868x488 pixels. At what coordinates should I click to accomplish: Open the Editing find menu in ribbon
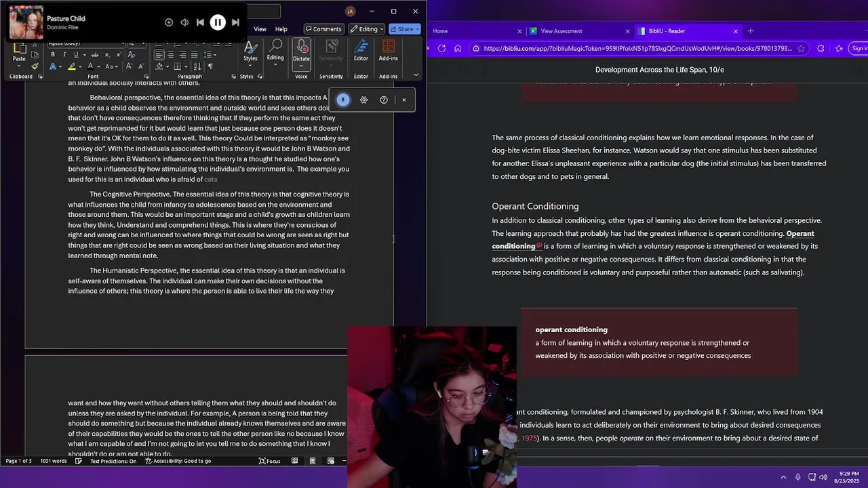275,52
